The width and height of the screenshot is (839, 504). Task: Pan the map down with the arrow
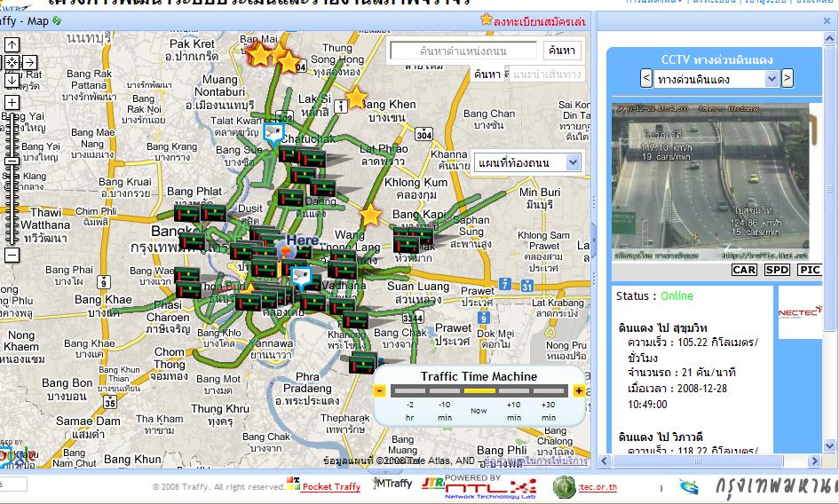tap(12, 80)
